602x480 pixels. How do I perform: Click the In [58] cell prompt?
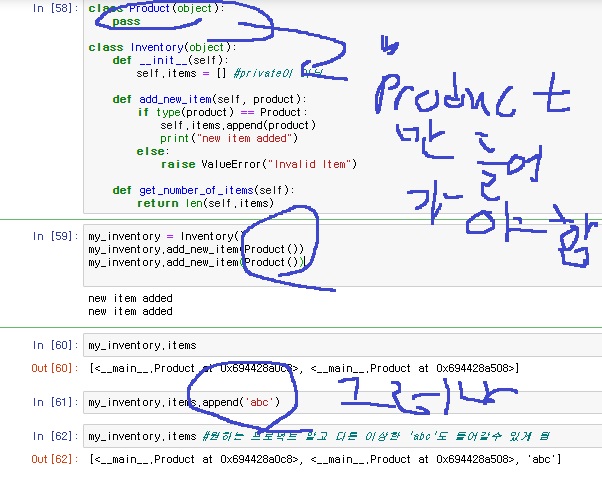click(53, 8)
